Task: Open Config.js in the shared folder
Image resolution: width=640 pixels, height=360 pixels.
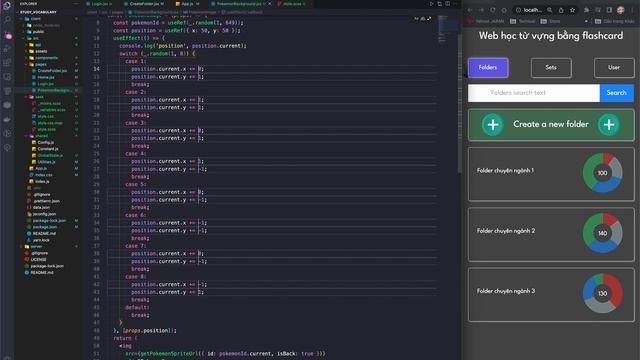Action: tap(43, 142)
